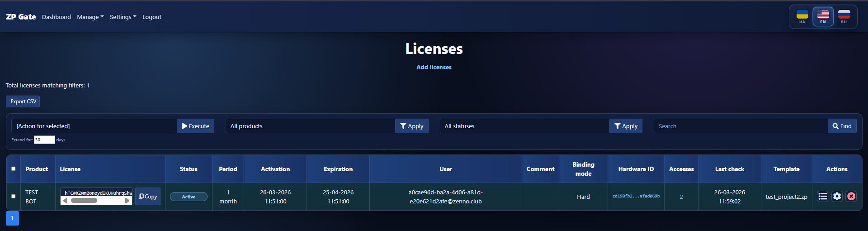Click Hardware ID column header

pyautogui.click(x=636, y=169)
